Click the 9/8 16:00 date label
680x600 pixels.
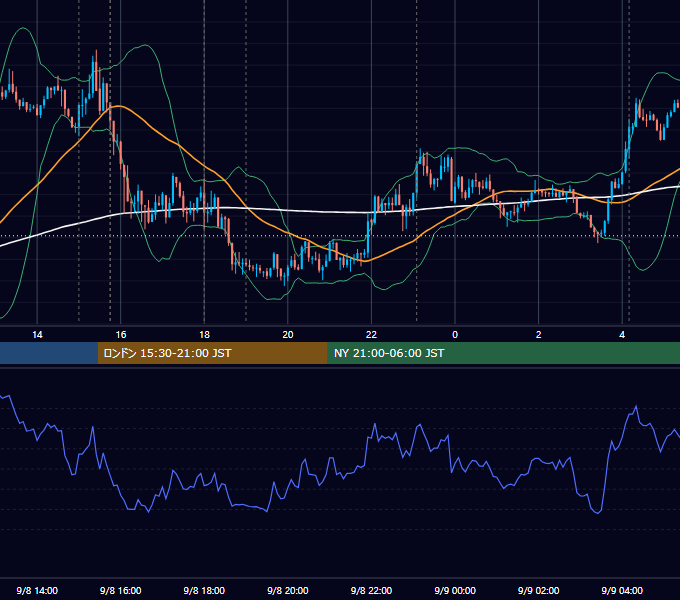point(121,590)
